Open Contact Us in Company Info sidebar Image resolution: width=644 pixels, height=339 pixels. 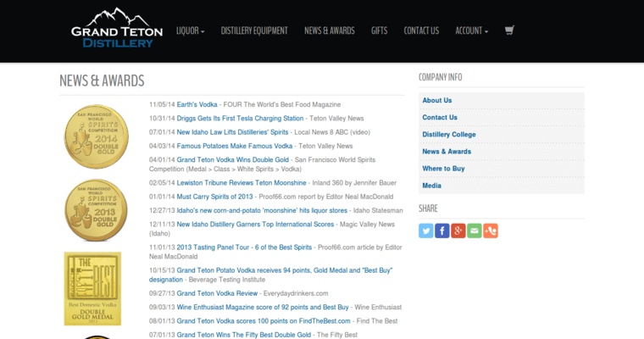pos(440,118)
